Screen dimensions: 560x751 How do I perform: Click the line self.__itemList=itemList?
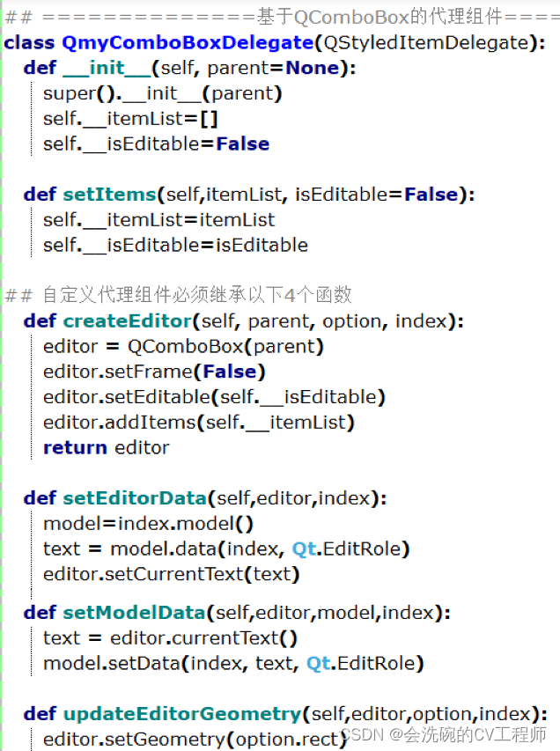pos(159,220)
